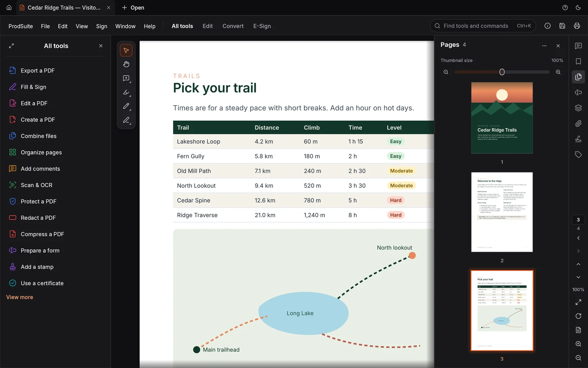Go to previous page chevron up
The height and width of the screenshot is (368, 588).
(578, 265)
